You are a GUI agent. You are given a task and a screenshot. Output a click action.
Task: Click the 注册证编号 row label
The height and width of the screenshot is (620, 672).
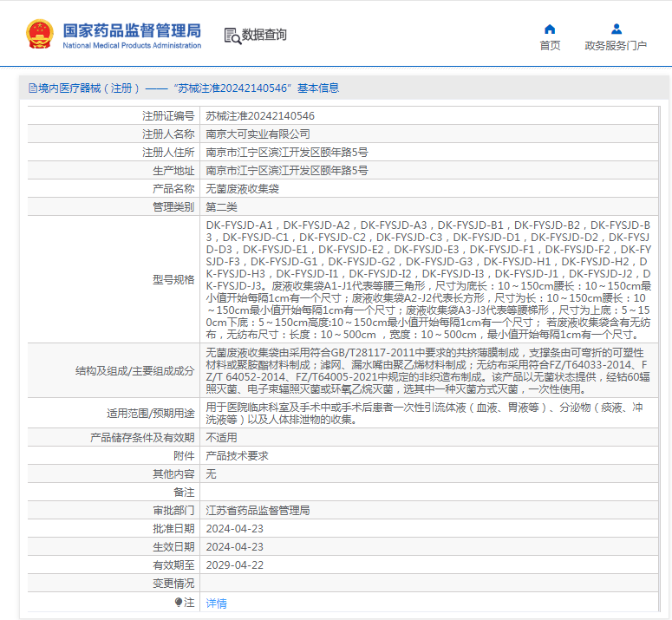tap(168, 116)
